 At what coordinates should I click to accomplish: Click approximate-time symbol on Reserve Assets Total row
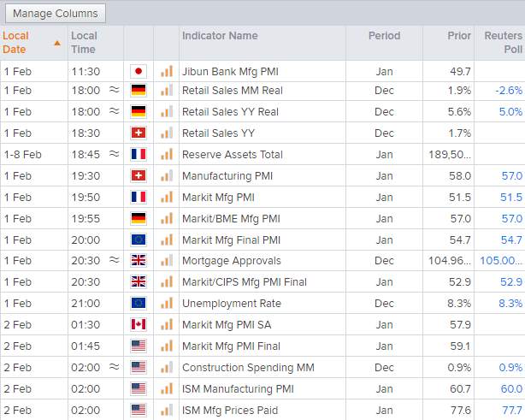115,154
